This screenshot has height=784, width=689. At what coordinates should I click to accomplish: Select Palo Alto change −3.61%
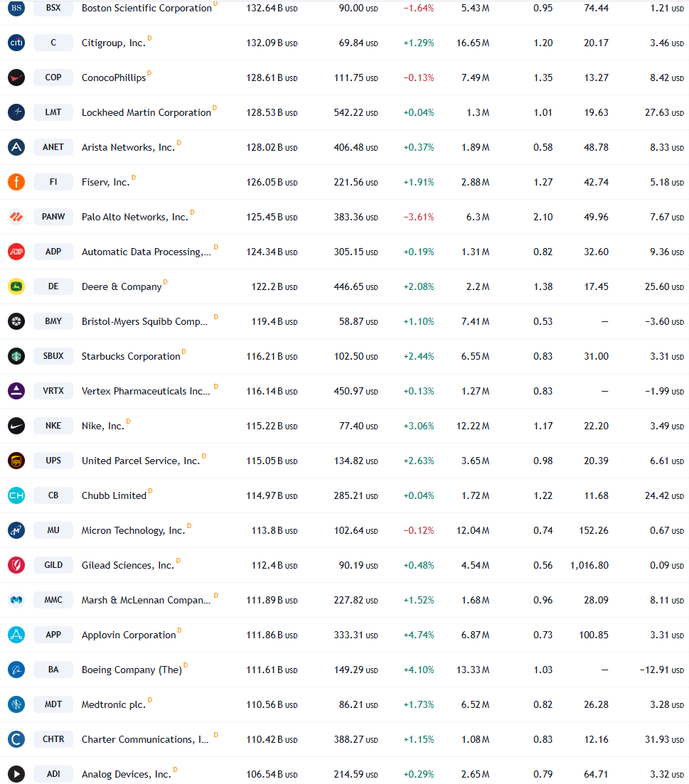[x=419, y=217]
